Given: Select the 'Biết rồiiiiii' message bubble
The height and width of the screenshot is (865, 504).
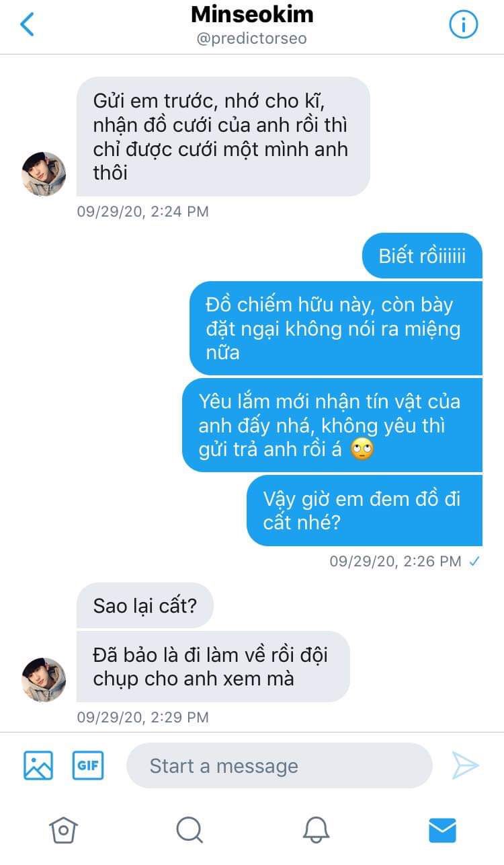Looking at the screenshot, I should click(422, 256).
